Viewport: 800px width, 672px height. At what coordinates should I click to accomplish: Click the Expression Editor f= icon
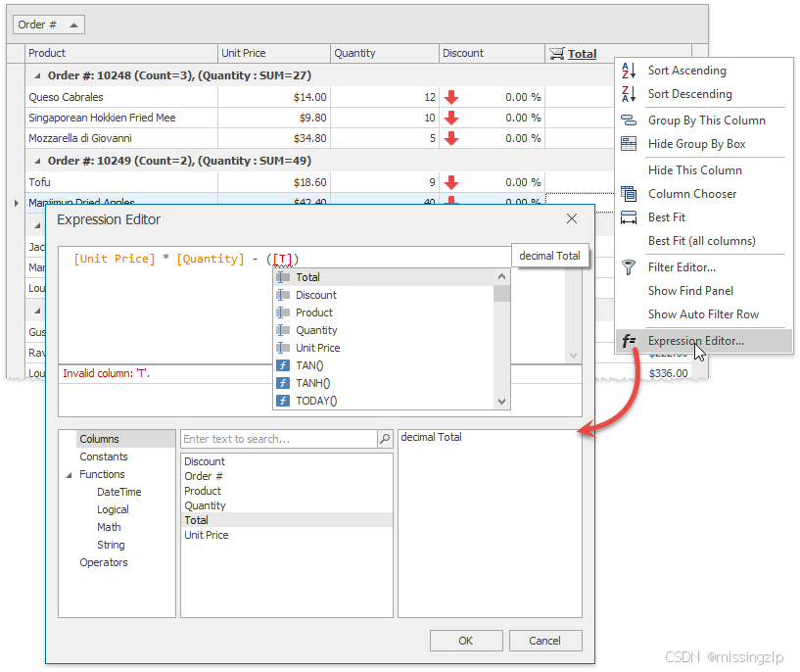click(x=629, y=340)
